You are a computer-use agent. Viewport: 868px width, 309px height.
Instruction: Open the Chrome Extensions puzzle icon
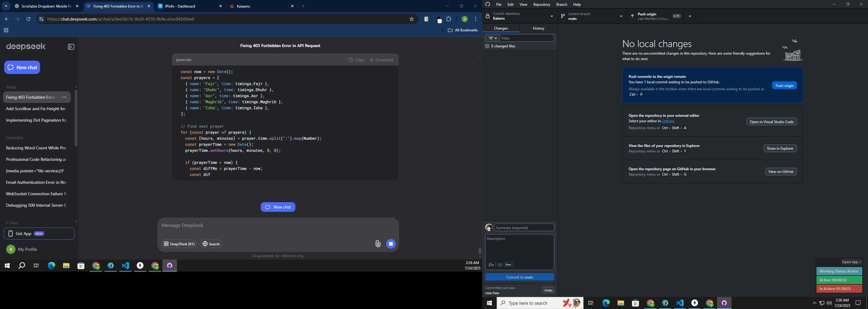click(x=449, y=19)
